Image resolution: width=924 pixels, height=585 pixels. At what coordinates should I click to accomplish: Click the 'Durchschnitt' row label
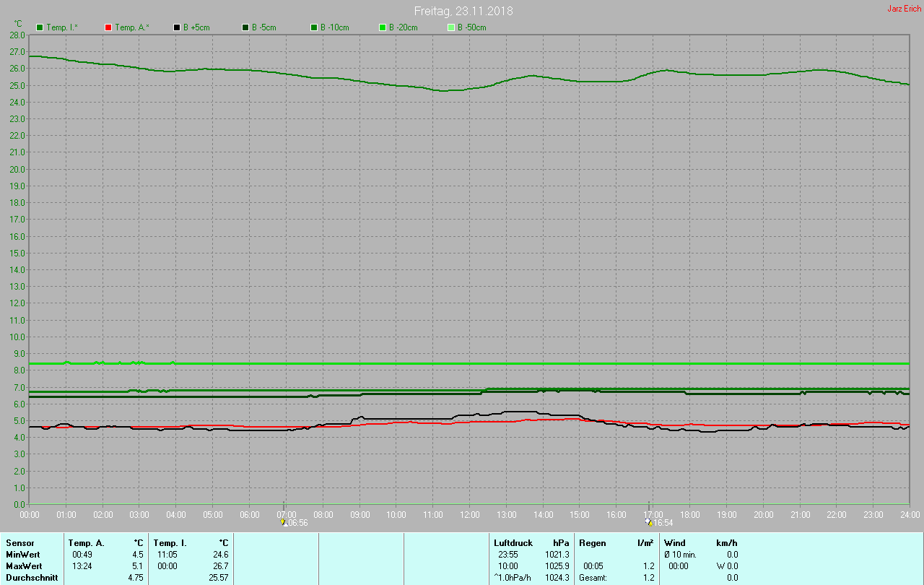coord(32,578)
